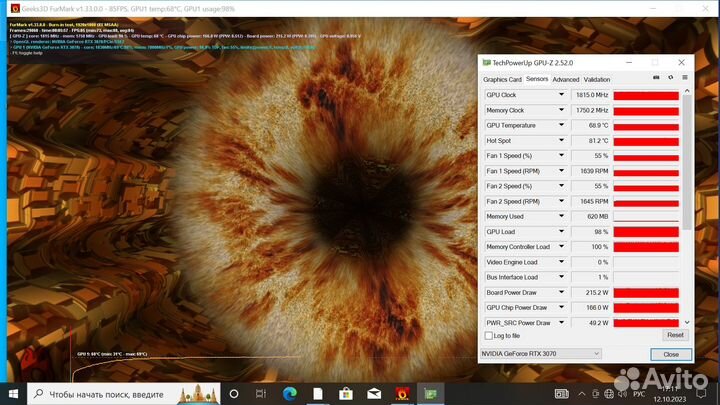This screenshot has height=405, width=720.
Task: Open network globe tray icon
Action: click(x=609, y=394)
